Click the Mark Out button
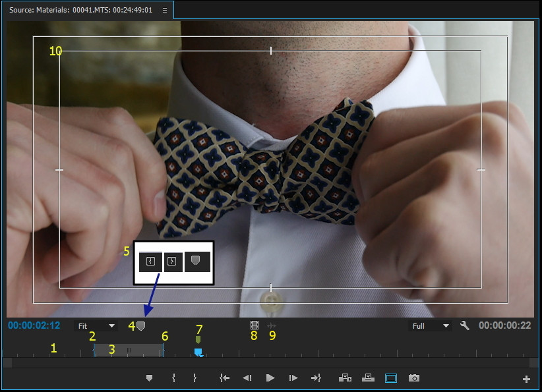The height and width of the screenshot is (392, 542). click(x=195, y=378)
